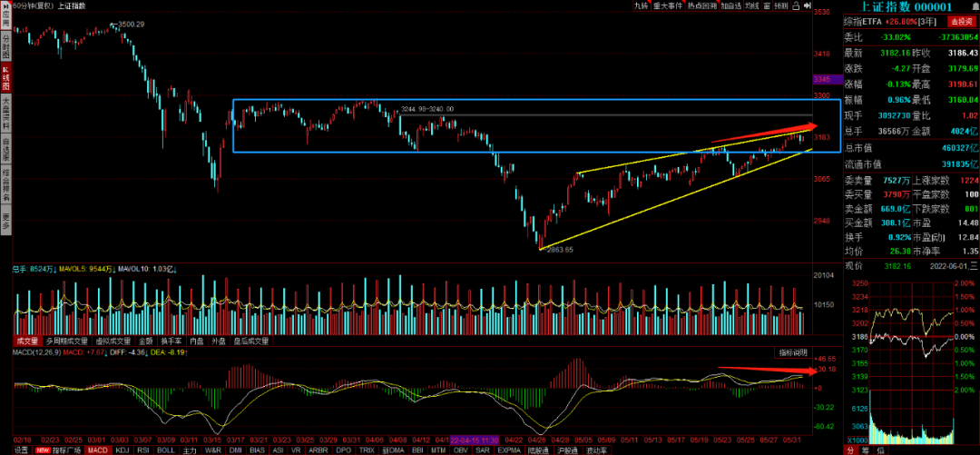Select the 换手率 volume tab
Image resolution: width=980 pixels, height=455 pixels.
(x=171, y=341)
